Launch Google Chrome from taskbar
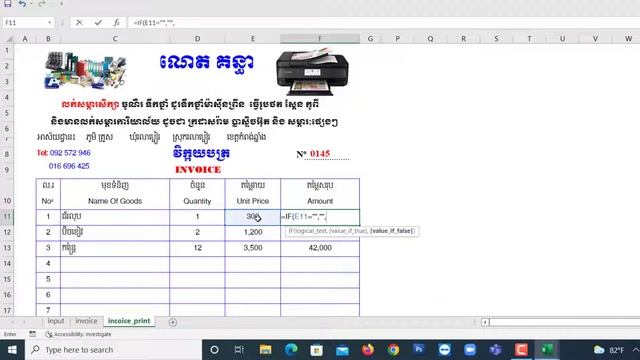The width and height of the screenshot is (640, 360). click(393, 350)
